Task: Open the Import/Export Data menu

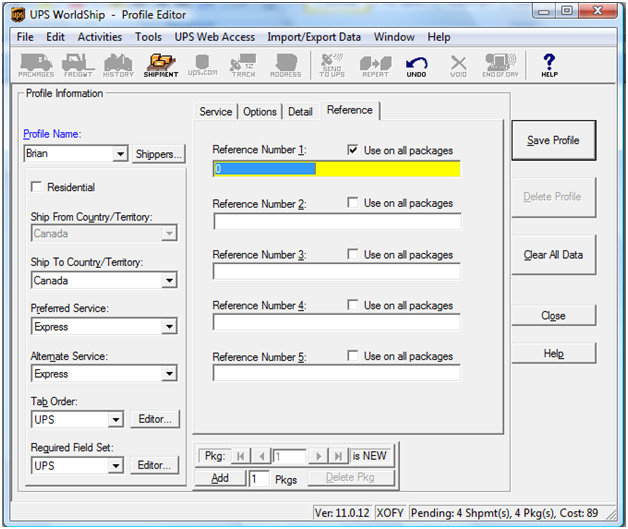Action: click(314, 37)
